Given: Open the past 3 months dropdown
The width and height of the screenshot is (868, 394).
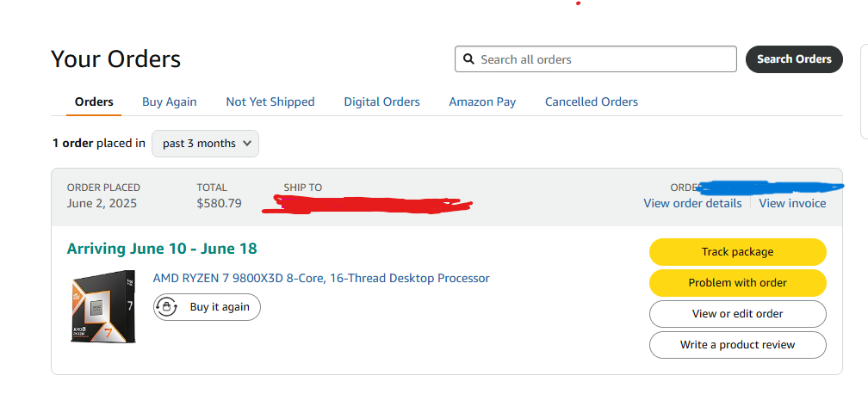Looking at the screenshot, I should click(x=205, y=144).
